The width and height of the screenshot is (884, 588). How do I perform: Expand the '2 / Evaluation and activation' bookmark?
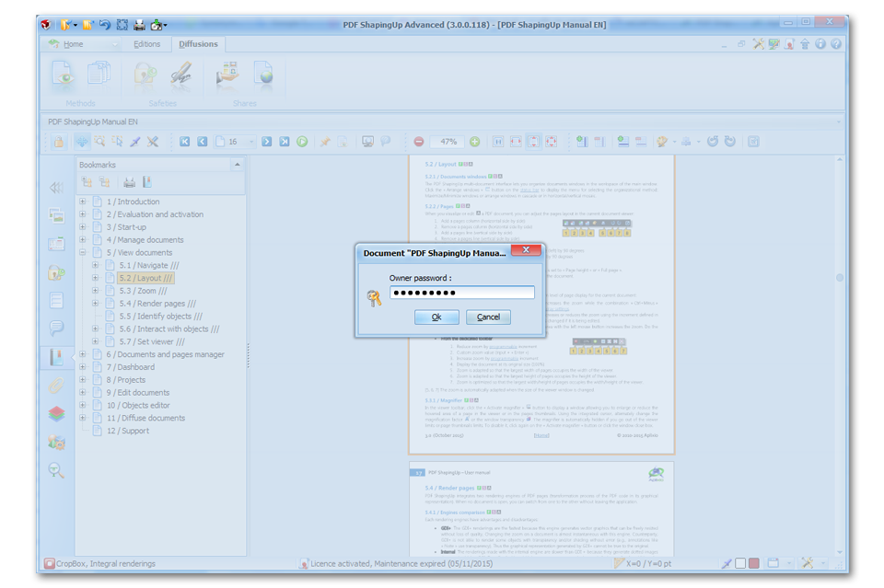(x=83, y=214)
